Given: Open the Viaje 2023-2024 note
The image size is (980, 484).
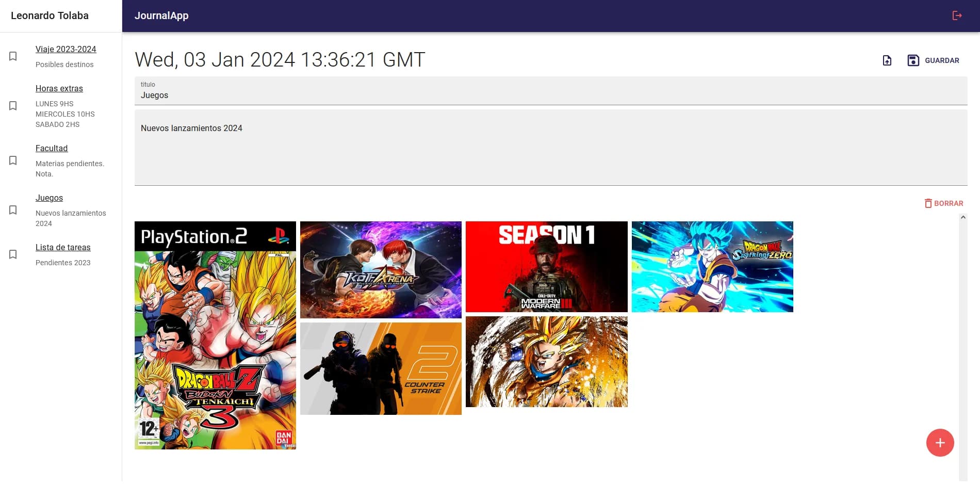Looking at the screenshot, I should click(x=66, y=49).
